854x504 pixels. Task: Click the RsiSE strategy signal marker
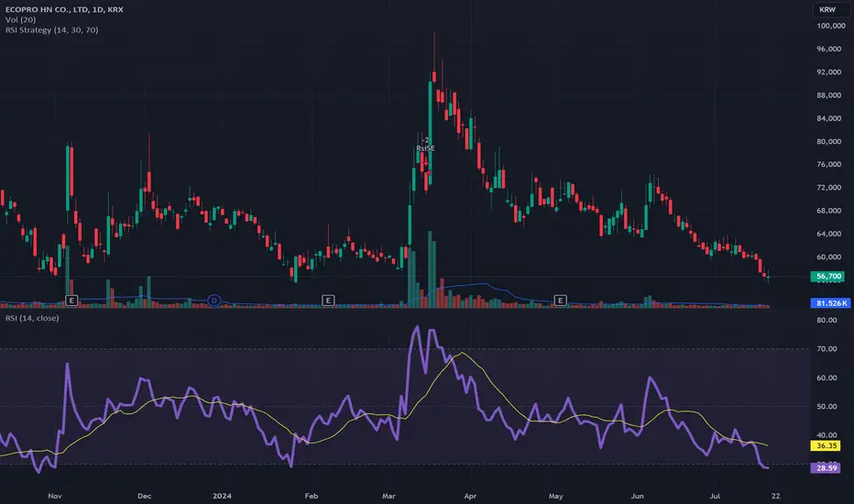(425, 148)
